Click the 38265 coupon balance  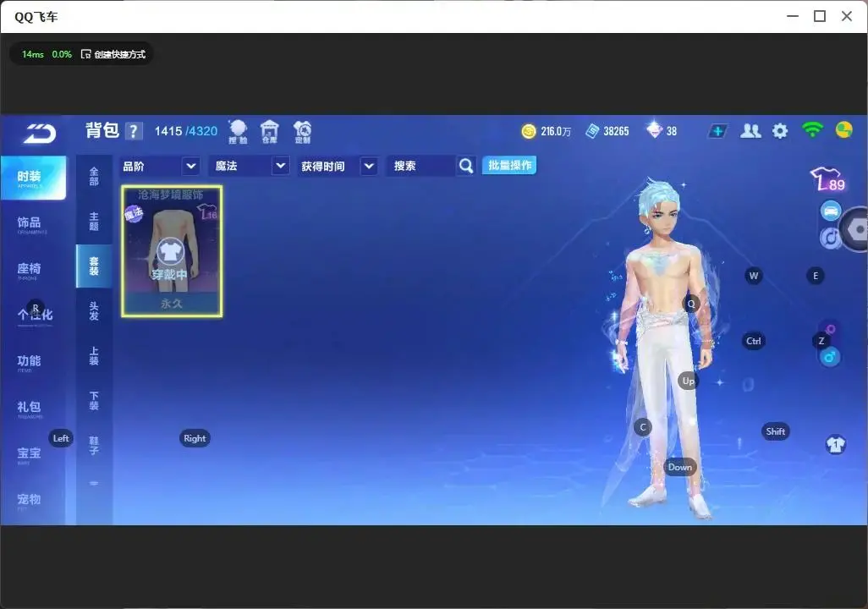tap(616, 131)
